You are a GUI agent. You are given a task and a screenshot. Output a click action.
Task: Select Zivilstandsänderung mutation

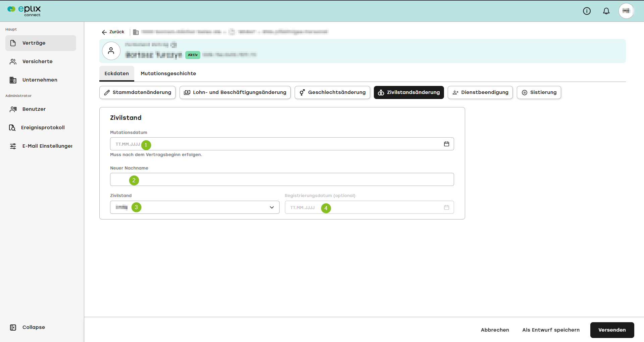(x=409, y=92)
